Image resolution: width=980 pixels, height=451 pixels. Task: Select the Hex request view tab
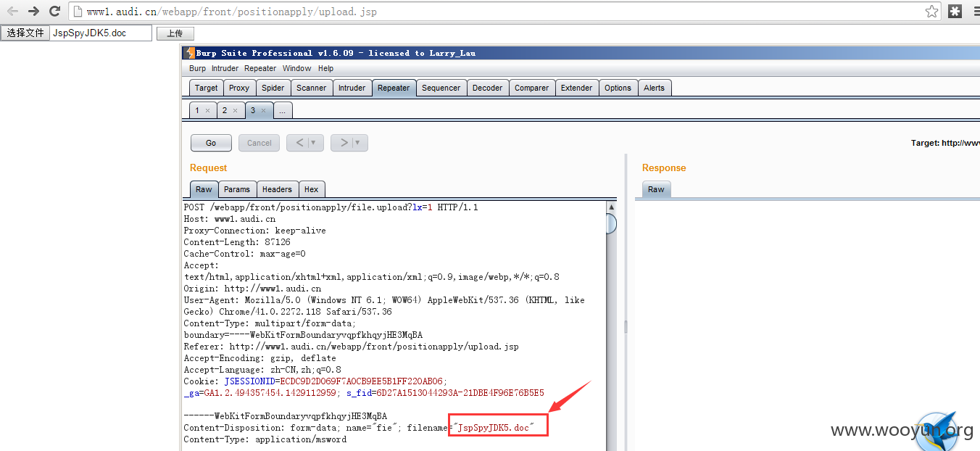(312, 189)
